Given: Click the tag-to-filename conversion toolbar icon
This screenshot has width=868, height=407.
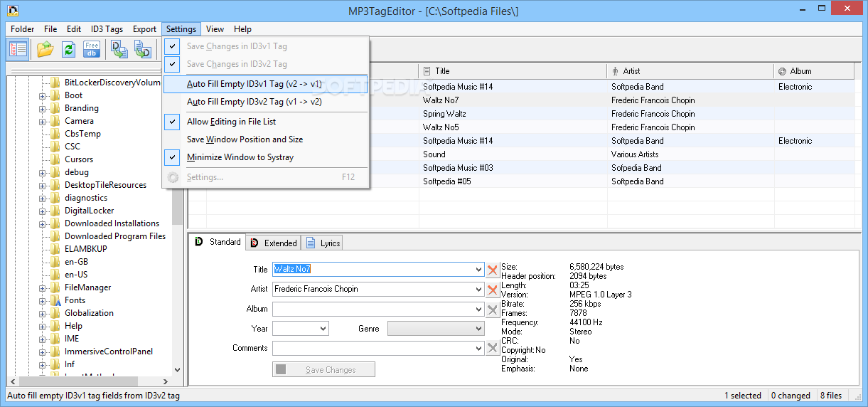Looking at the screenshot, I should point(119,49).
